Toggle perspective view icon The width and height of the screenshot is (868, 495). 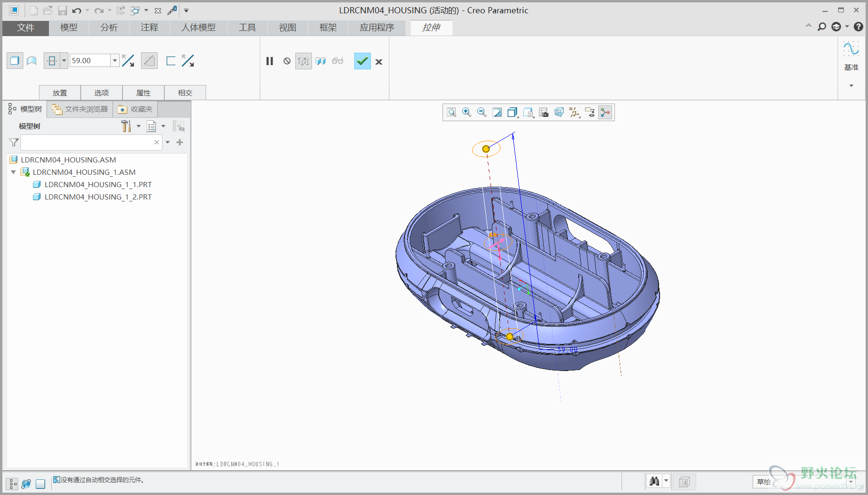pyautogui.click(x=559, y=112)
